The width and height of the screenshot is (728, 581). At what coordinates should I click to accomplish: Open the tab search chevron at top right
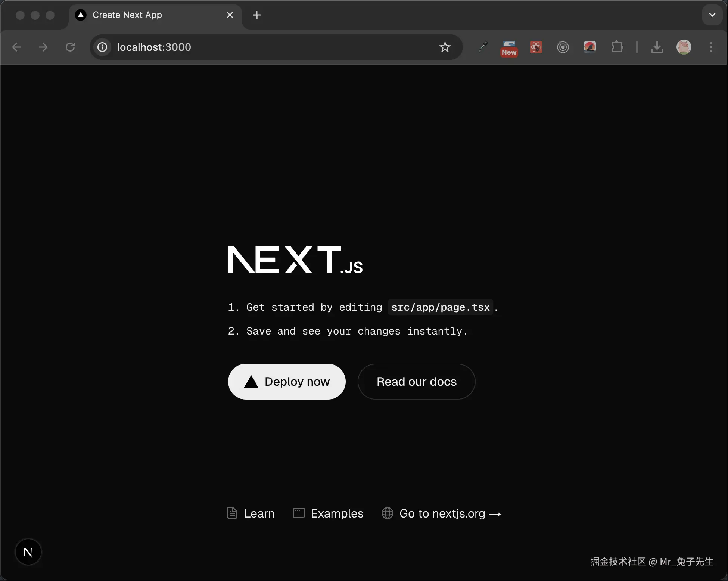(712, 15)
